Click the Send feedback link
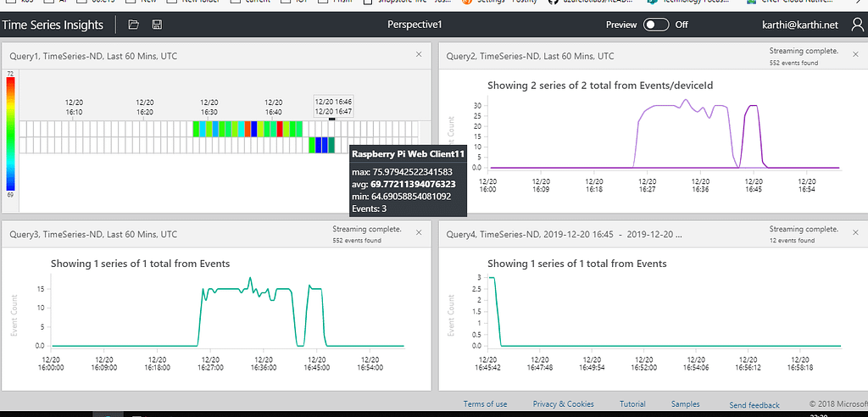The width and height of the screenshot is (868, 417). click(x=754, y=405)
